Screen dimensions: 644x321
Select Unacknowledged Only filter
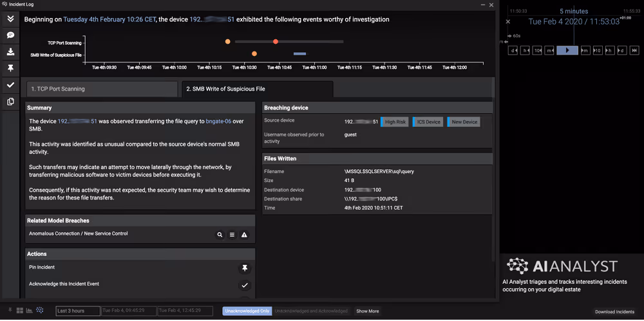[247, 311]
